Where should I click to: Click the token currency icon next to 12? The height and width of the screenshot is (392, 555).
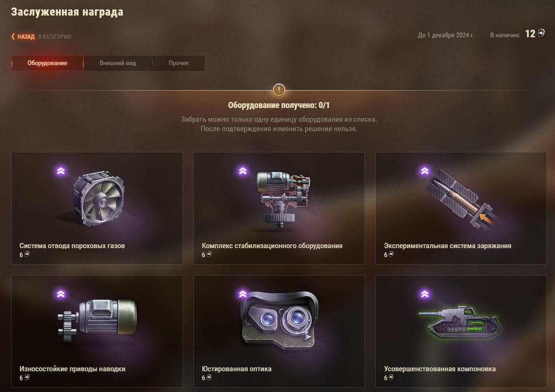541,33
